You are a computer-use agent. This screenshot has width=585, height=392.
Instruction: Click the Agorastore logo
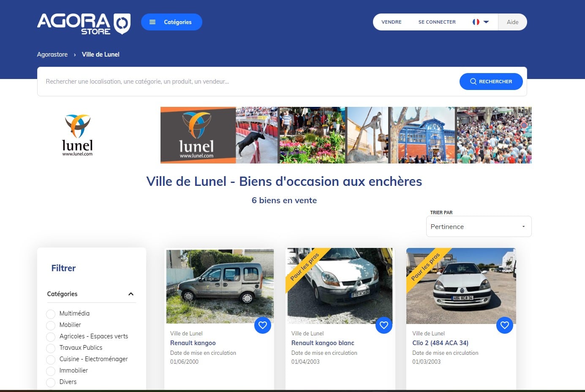tap(84, 24)
